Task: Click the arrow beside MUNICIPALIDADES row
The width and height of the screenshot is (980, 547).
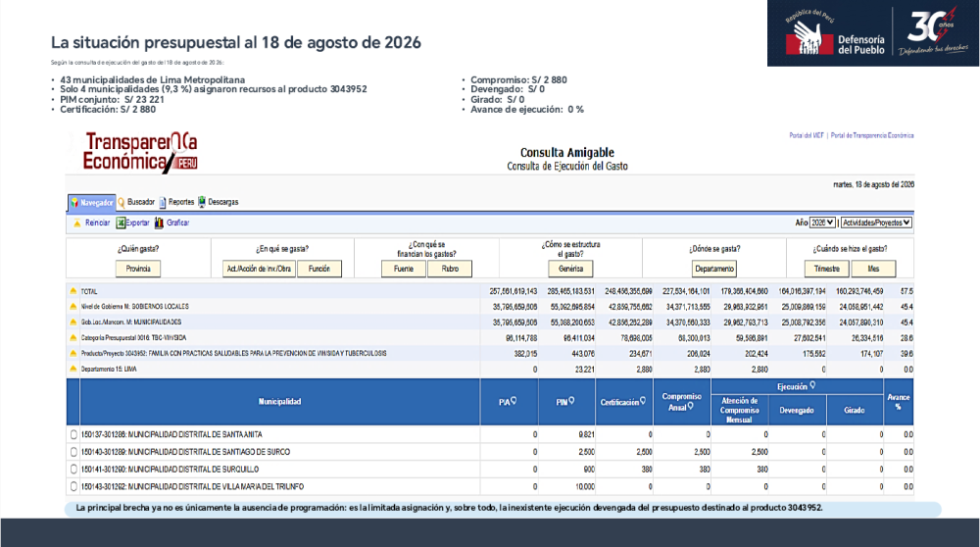Action: 73,322
